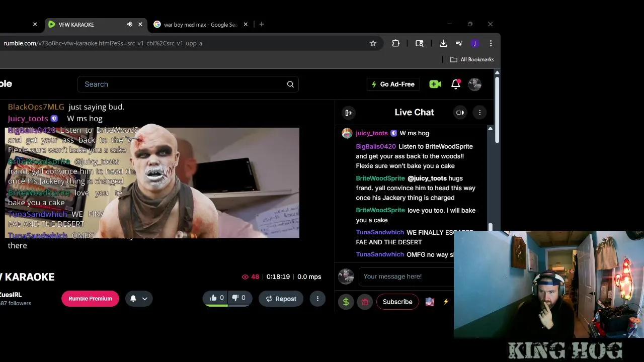This screenshot has width=644, height=362.
Task: Open the Chrome profile avatar
Action: point(474,43)
